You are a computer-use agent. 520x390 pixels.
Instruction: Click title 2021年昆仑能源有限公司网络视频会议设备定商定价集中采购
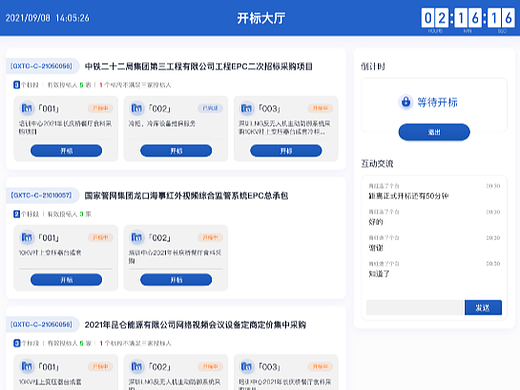[195, 325]
